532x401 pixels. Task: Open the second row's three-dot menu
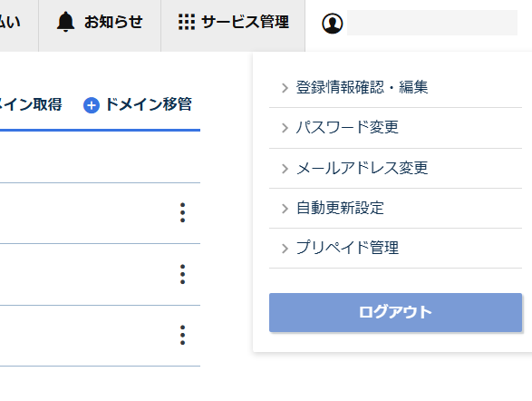[182, 274]
